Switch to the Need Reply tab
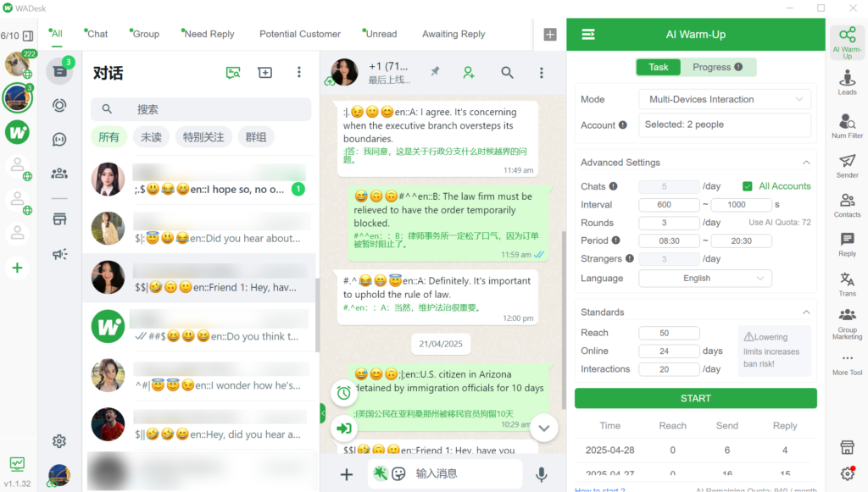 [209, 34]
